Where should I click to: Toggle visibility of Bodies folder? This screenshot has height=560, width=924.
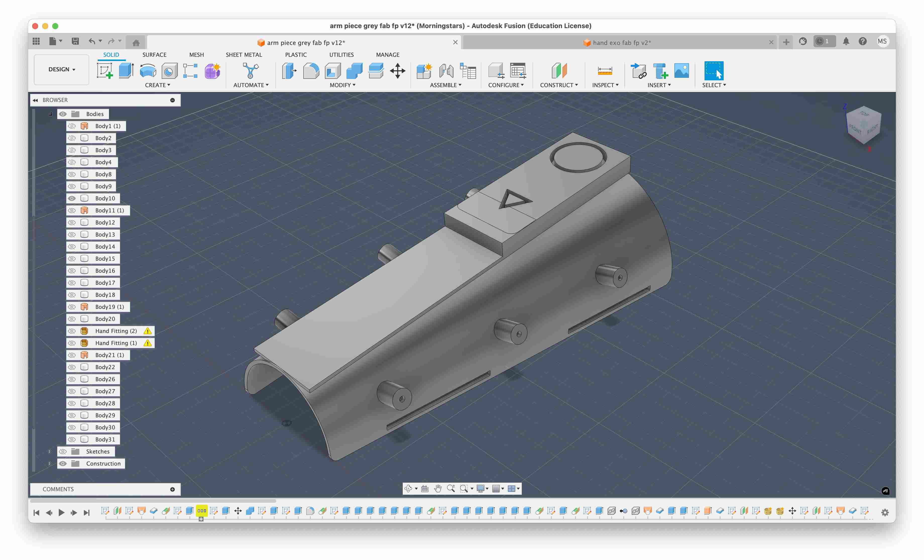pos(63,114)
